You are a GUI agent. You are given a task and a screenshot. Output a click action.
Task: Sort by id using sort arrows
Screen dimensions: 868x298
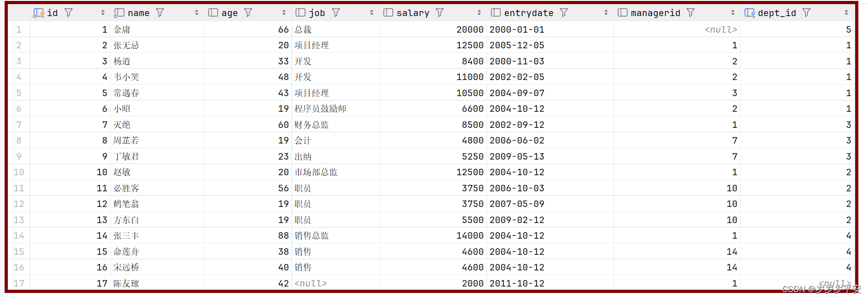102,13
